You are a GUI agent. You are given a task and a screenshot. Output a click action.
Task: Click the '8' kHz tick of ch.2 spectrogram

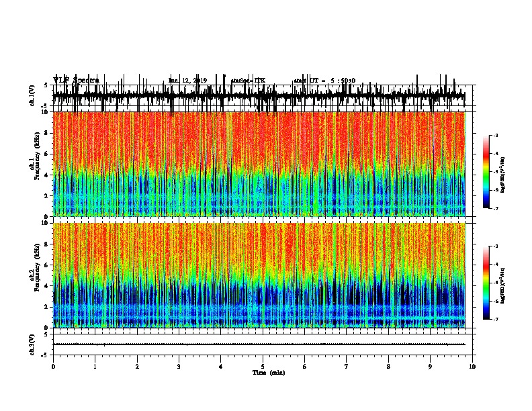point(46,244)
